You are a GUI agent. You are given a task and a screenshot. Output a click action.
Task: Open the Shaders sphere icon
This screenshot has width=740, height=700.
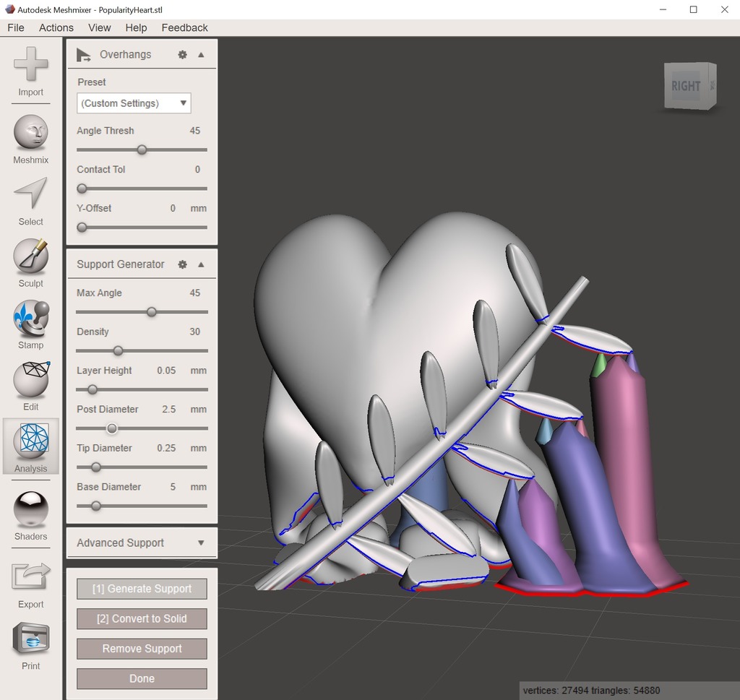tap(30, 509)
